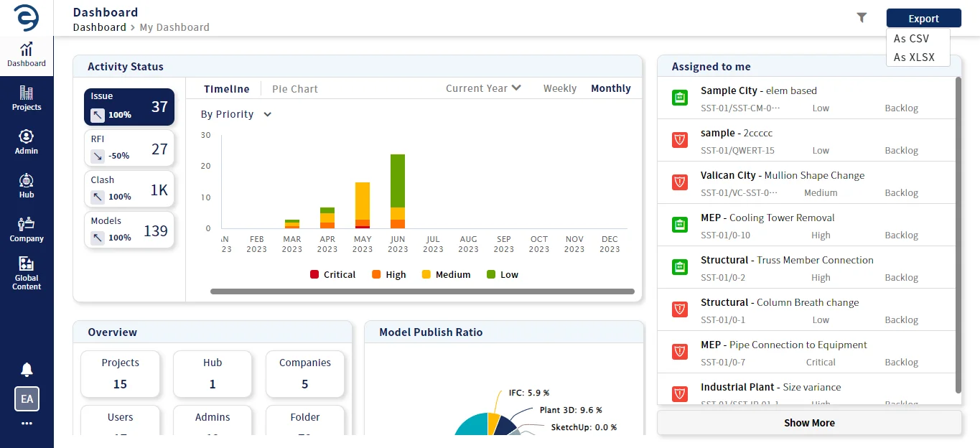980x448 pixels.
Task: Click the Models trend arrow icon
Action: 98,238
